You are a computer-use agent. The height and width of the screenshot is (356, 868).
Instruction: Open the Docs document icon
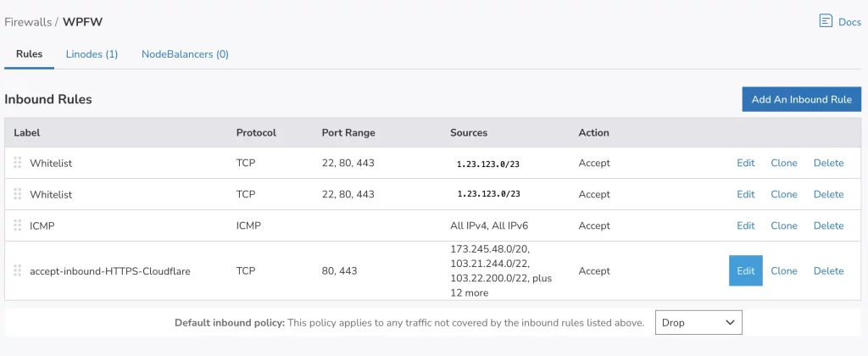tap(826, 21)
